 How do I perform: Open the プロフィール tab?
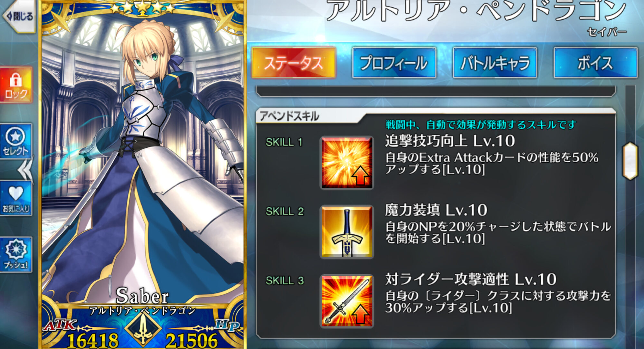(x=394, y=63)
